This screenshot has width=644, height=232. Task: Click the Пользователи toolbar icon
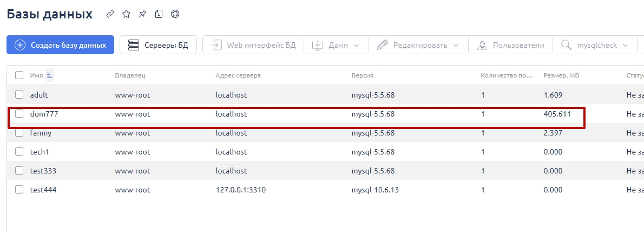click(x=482, y=45)
